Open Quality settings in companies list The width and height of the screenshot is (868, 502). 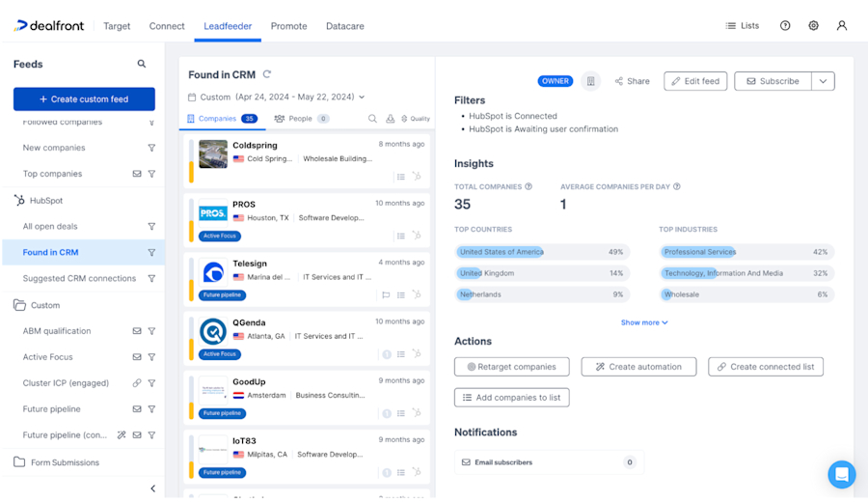click(416, 119)
